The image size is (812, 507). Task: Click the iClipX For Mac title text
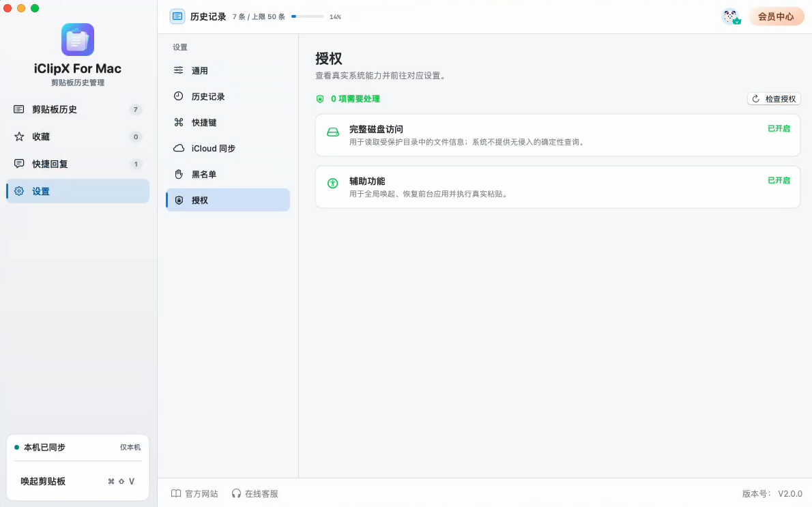pos(78,69)
